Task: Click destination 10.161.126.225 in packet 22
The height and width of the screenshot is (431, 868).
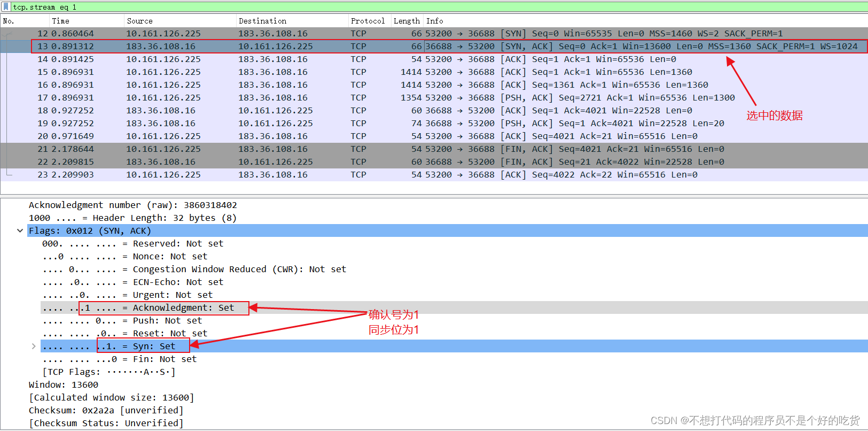Action: 276,162
